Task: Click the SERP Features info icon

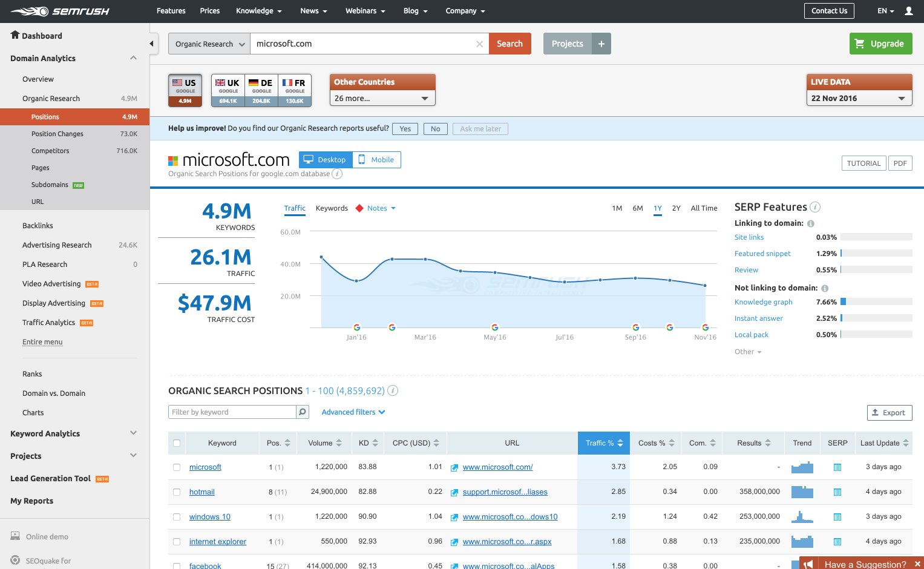Action: 815,207
